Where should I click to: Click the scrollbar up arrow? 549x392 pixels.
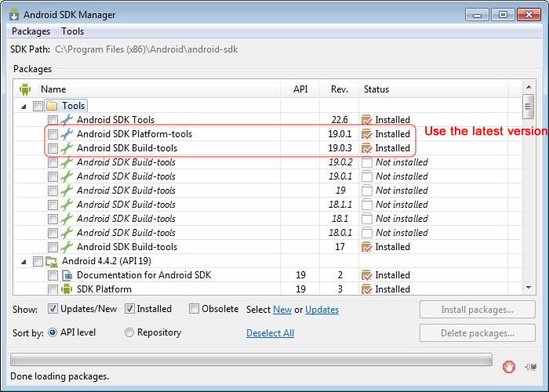[x=529, y=87]
